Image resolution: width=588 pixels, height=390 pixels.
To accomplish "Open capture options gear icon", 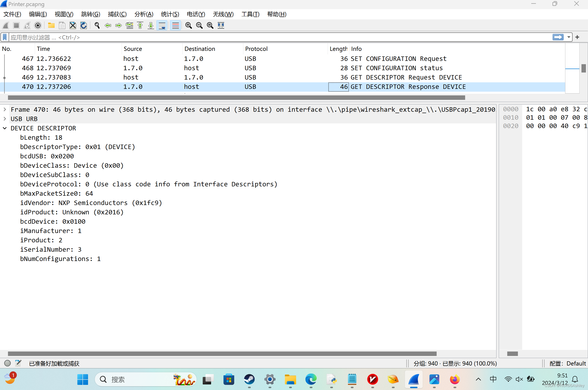I will coord(38,25).
